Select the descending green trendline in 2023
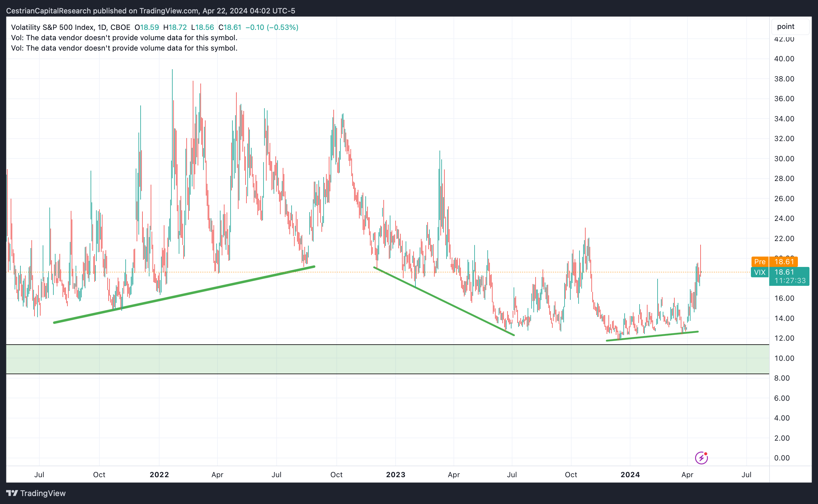Viewport: 818px width, 504px height. [444, 301]
